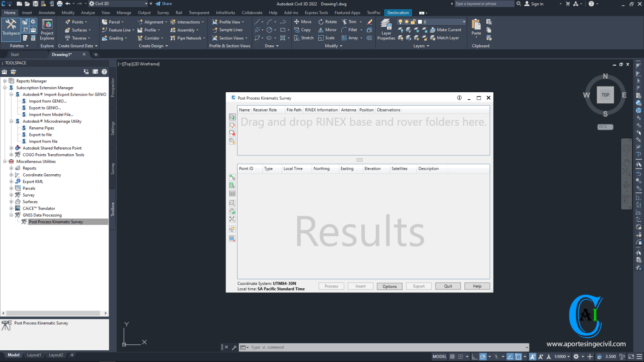Click the Process button in the dialog
The height and width of the screenshot is (362, 644).
(331, 286)
